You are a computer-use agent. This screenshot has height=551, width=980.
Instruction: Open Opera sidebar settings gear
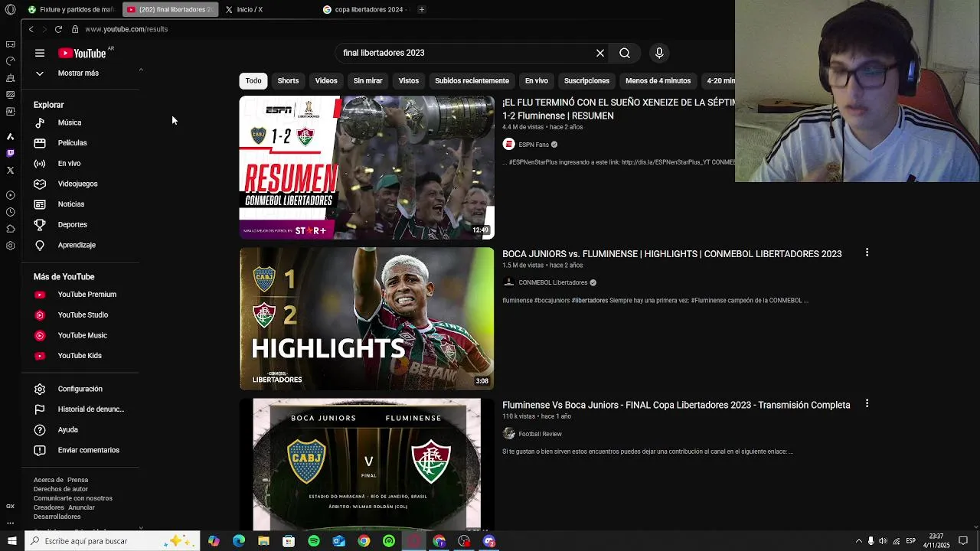pos(10,246)
